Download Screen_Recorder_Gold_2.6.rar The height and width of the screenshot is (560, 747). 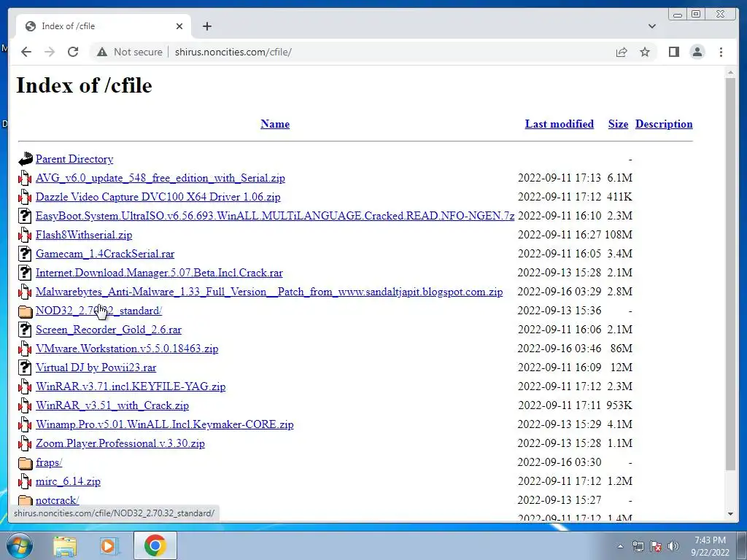[109, 330]
